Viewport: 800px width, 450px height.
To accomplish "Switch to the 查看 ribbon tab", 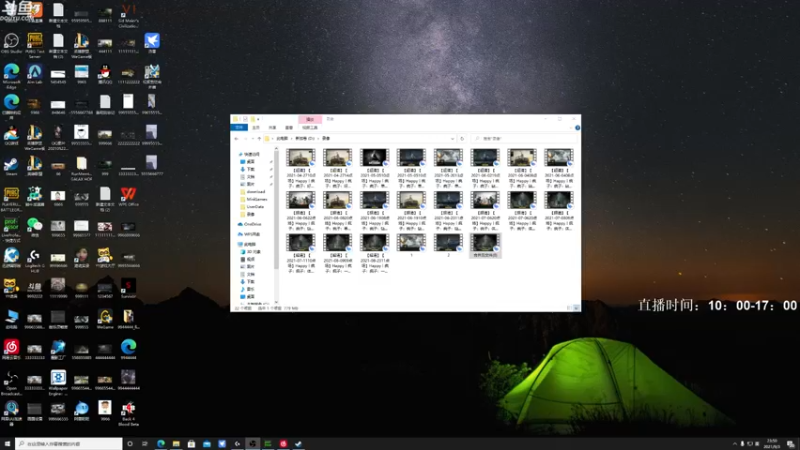I will [x=289, y=128].
